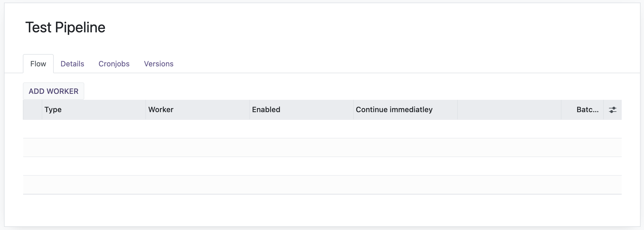Click the Test Pipeline page title

pos(65,27)
